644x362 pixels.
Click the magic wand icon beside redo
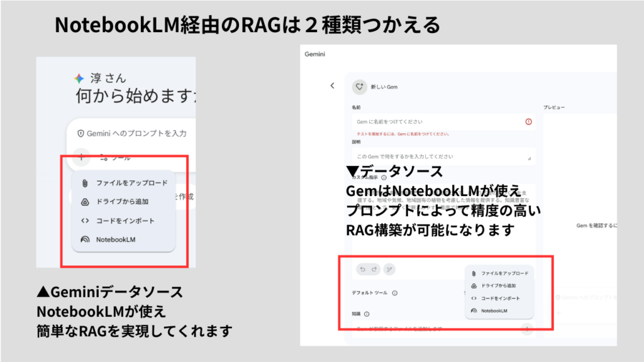[x=390, y=270]
